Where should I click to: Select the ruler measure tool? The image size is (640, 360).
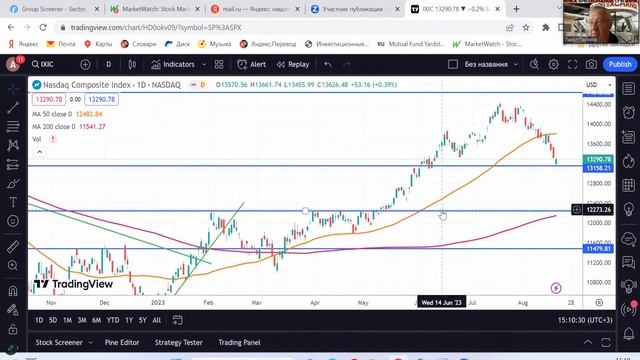(13, 246)
